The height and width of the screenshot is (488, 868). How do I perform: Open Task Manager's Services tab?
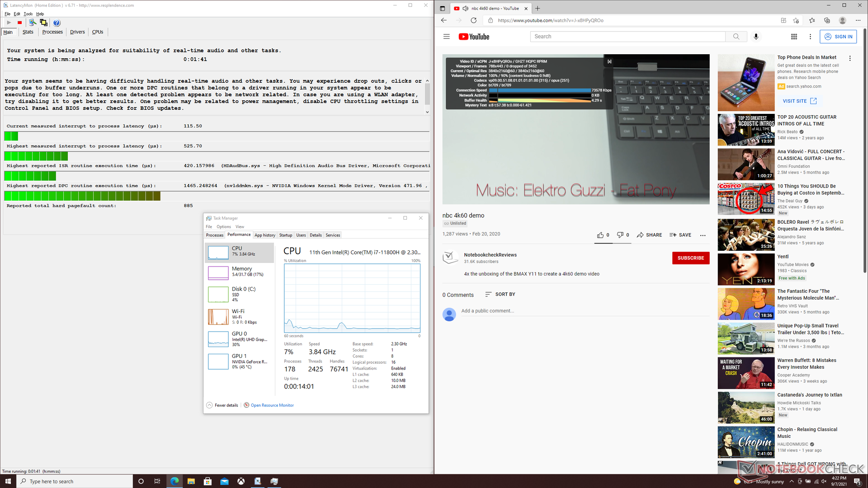point(333,235)
